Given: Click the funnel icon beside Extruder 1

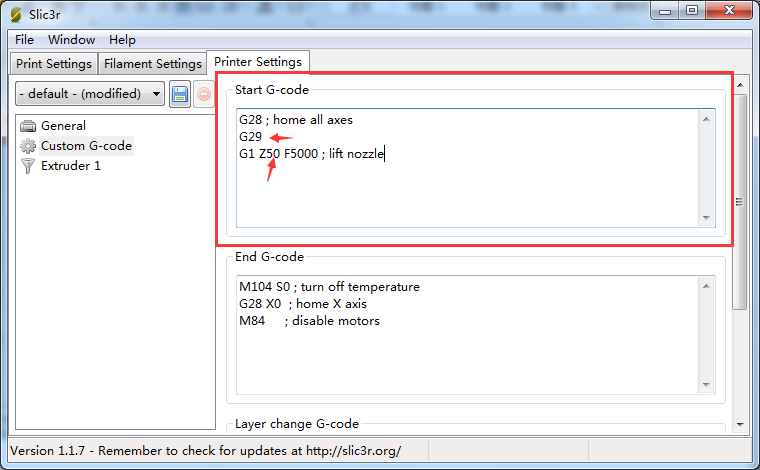Looking at the screenshot, I should pos(28,166).
